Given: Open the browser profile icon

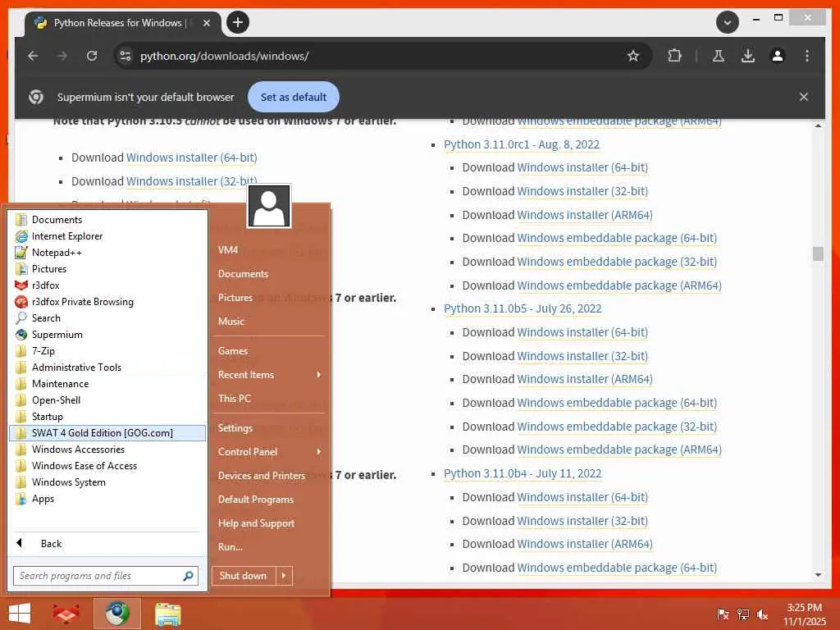Looking at the screenshot, I should click(778, 56).
